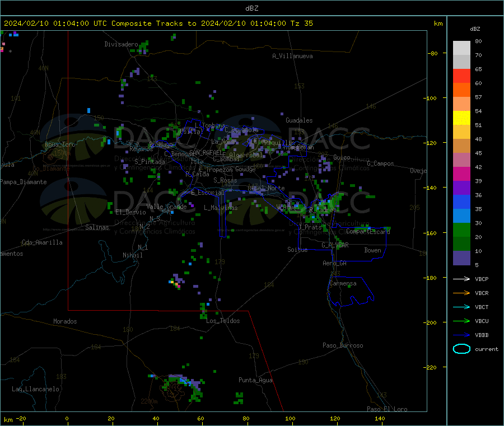The width and height of the screenshot is (504, 426).
Task: Click the 'Tz 35' header value
Action: tap(301, 24)
